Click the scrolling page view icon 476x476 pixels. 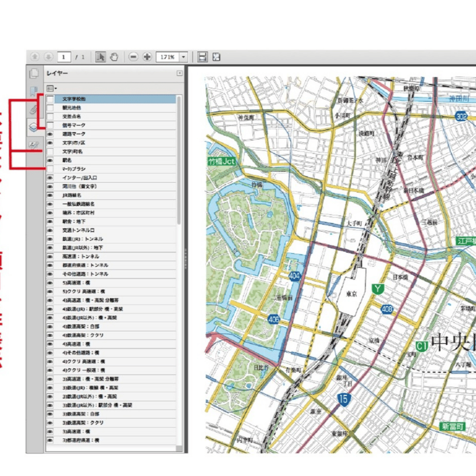(202, 57)
